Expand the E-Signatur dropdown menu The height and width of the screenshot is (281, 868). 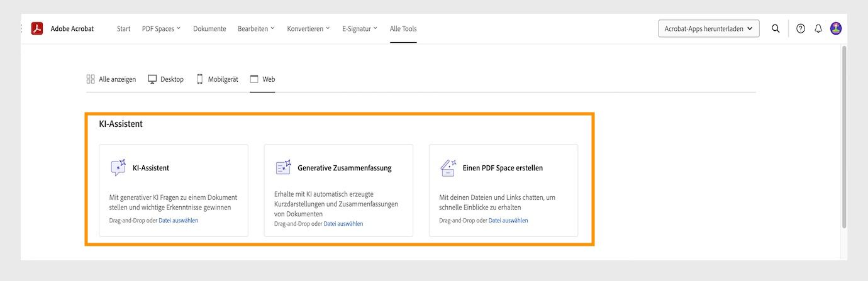(x=360, y=28)
